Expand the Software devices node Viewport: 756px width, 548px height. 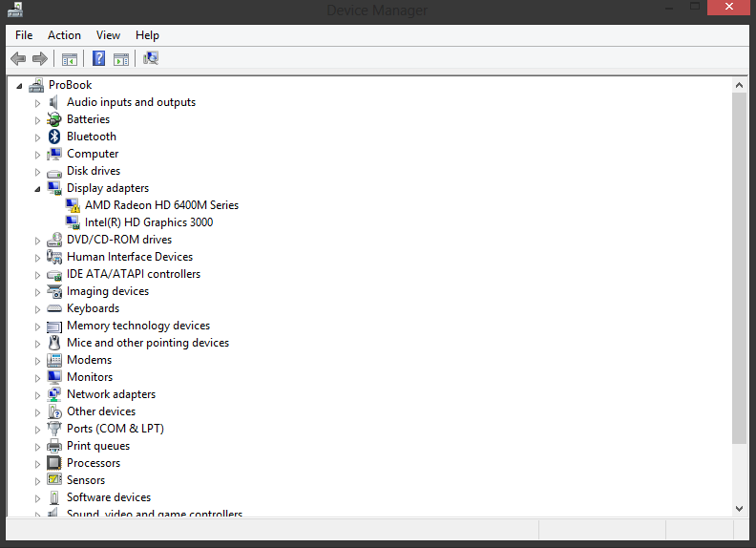point(37,498)
